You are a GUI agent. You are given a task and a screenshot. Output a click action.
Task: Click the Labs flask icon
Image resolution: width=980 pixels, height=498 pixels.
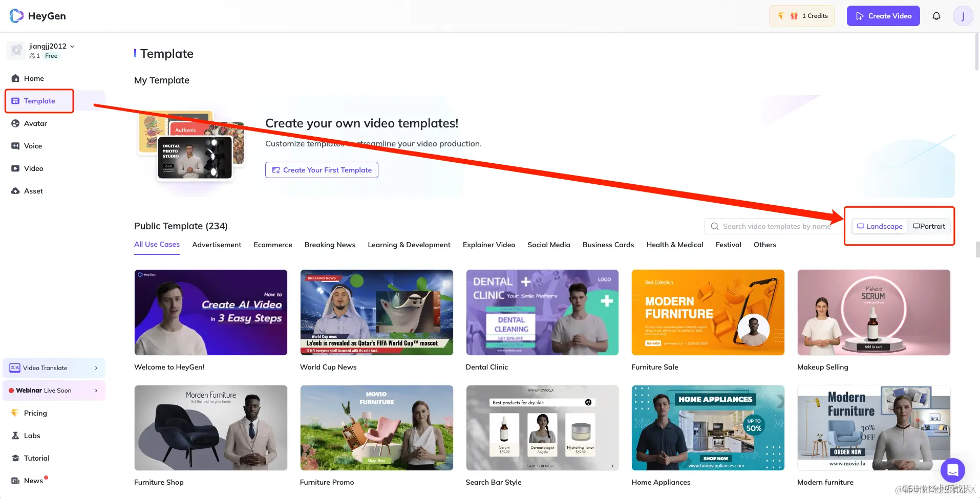pyautogui.click(x=15, y=436)
